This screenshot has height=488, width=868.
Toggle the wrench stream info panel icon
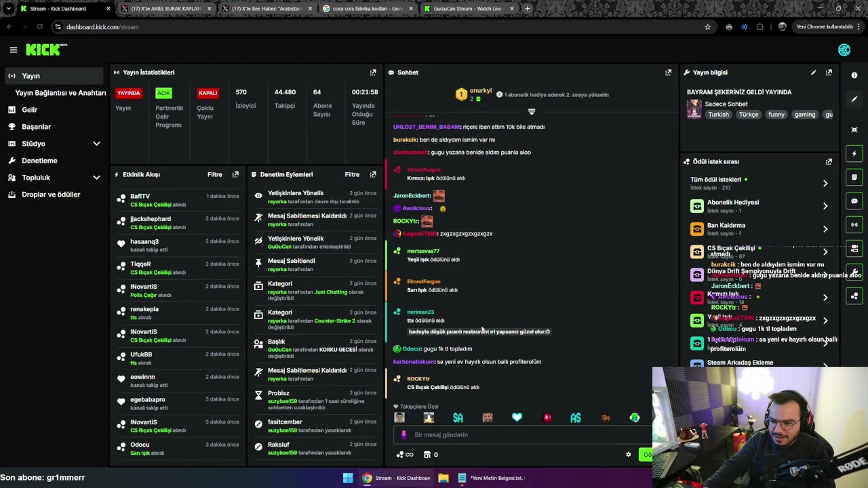point(854,272)
